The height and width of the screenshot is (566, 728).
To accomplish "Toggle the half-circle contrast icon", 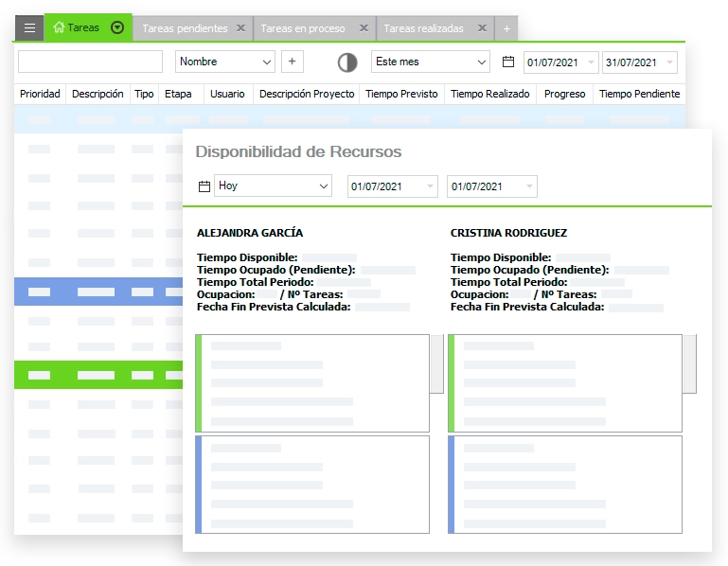I will click(347, 62).
